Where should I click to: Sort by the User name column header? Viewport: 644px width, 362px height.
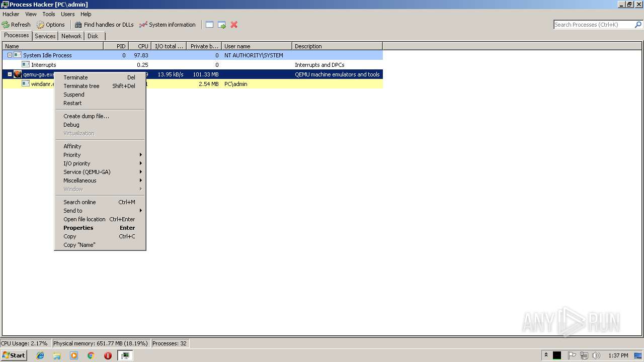coord(257,46)
